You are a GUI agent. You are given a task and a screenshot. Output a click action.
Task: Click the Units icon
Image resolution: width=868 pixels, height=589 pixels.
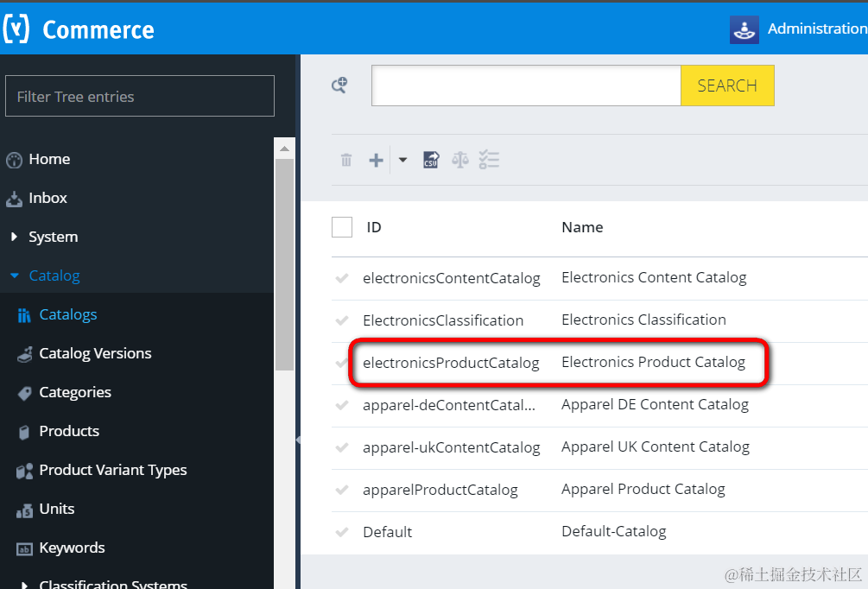pyautogui.click(x=24, y=510)
